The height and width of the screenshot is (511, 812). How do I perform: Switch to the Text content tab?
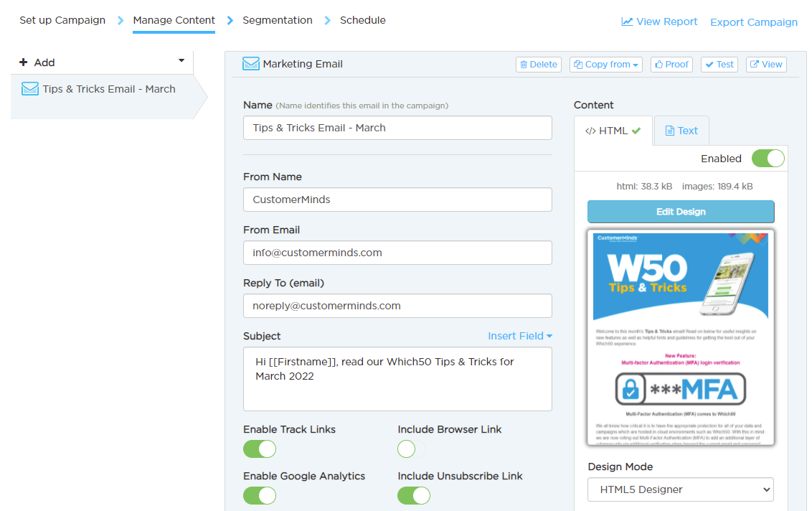tap(681, 131)
